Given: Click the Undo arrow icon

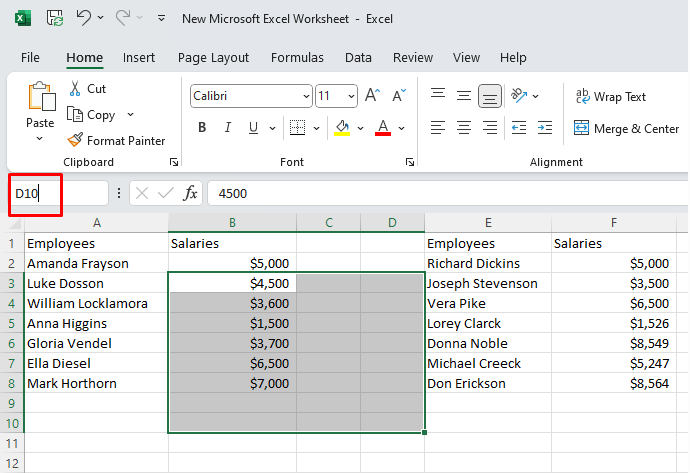Looking at the screenshot, I should (x=85, y=18).
